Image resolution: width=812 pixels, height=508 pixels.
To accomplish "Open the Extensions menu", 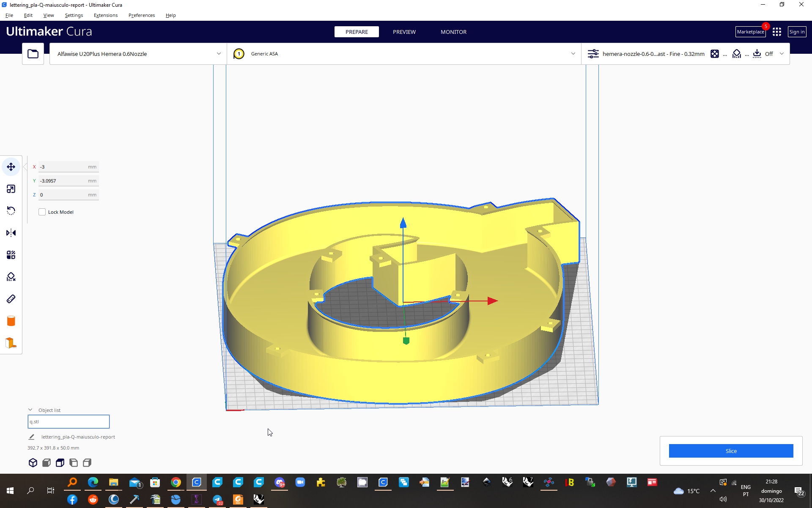I will click(105, 15).
